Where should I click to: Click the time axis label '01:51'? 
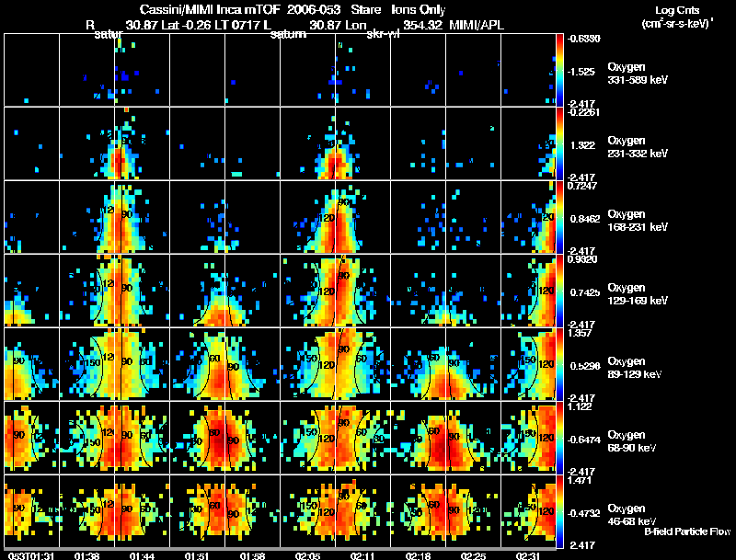click(x=197, y=556)
